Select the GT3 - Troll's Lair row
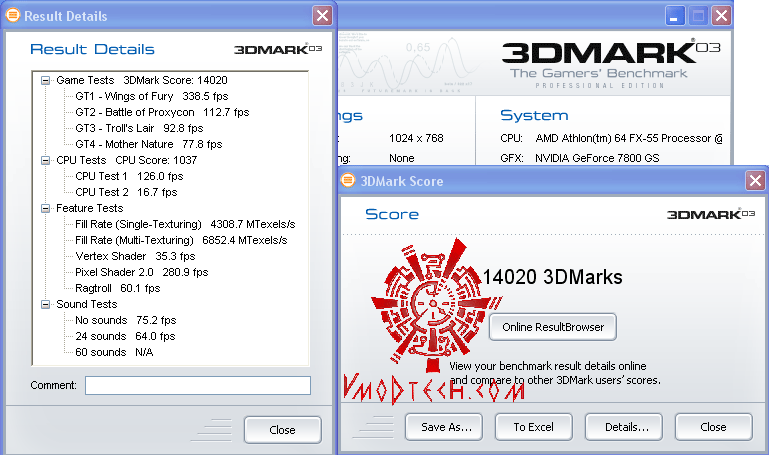Image resolution: width=769 pixels, height=455 pixels. point(139,128)
